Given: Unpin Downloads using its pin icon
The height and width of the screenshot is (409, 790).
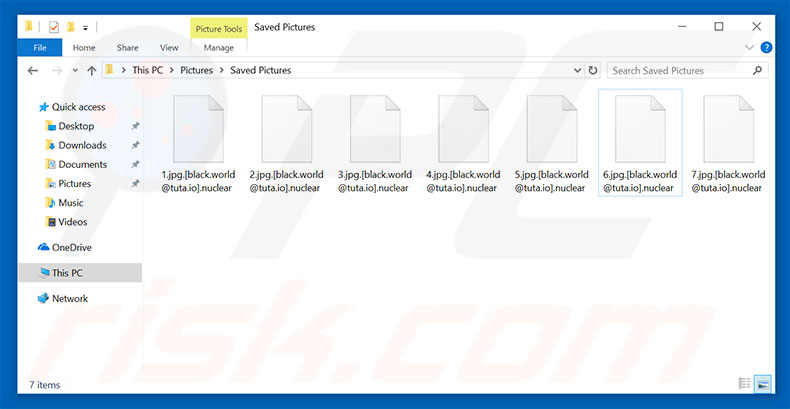Looking at the screenshot, I should tap(135, 146).
